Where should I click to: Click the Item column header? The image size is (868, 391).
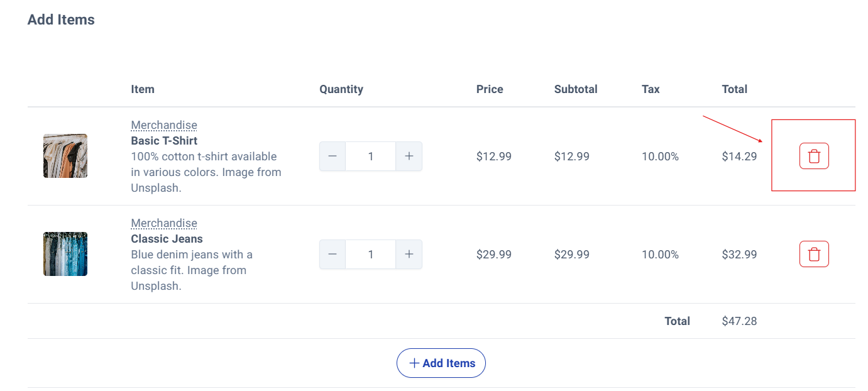(x=143, y=89)
